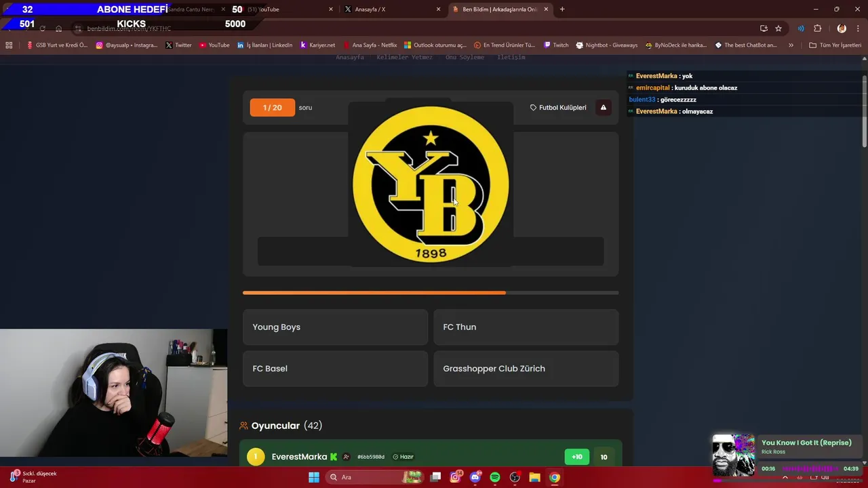Open GSB Yurt ve Kredi bookmark
Viewport: 868px width, 488px height.
click(x=58, y=45)
